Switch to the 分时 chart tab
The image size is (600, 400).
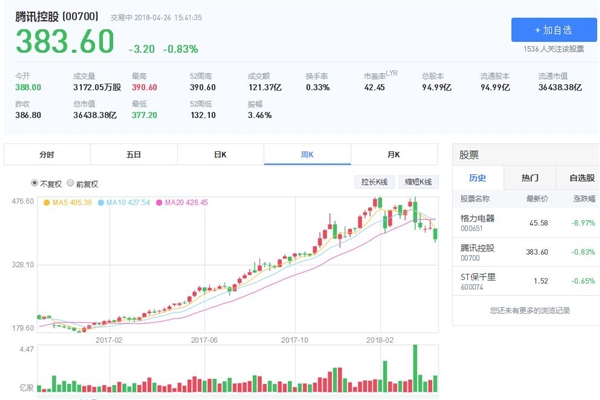click(47, 155)
